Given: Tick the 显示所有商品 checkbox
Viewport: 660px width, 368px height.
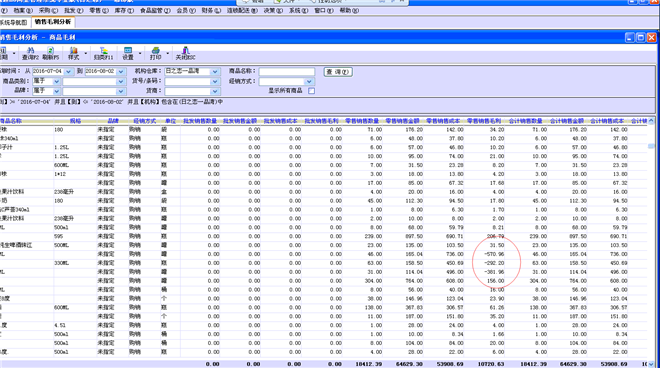Looking at the screenshot, I should [x=311, y=91].
